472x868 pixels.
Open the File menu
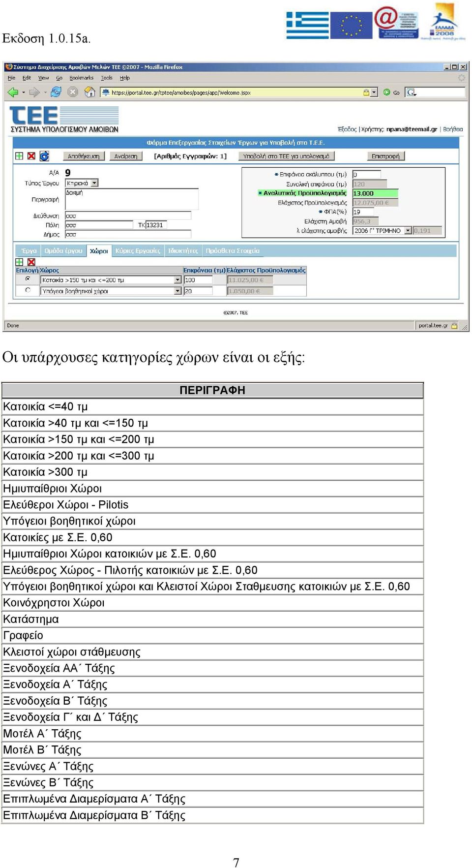coord(11,78)
